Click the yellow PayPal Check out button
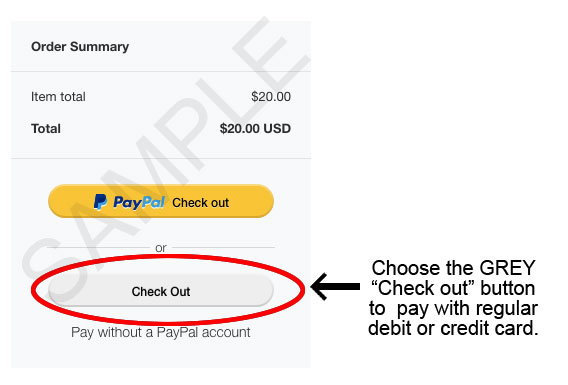This screenshot has height=385, width=568. pyautogui.click(x=161, y=201)
